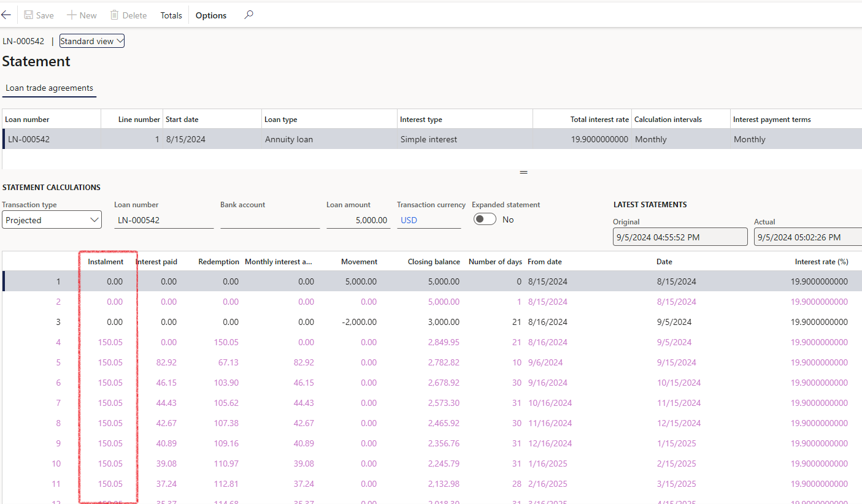Click the Interest type column header
Image resolution: width=862 pixels, height=504 pixels.
[x=465, y=120]
